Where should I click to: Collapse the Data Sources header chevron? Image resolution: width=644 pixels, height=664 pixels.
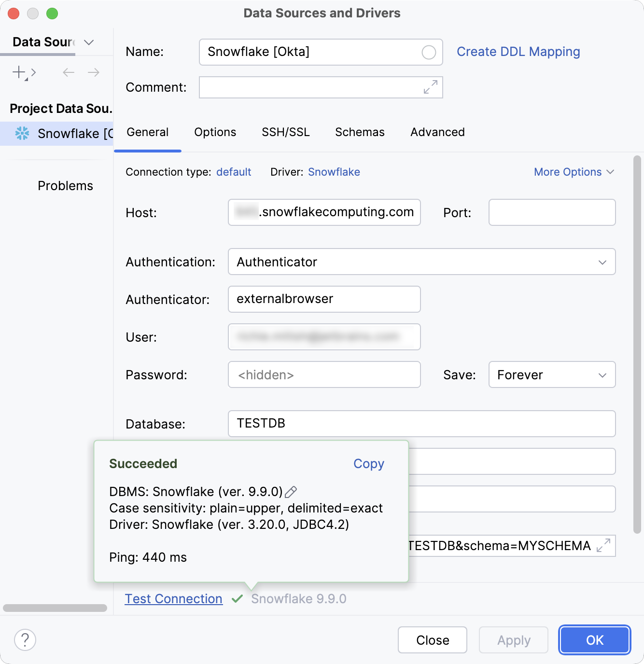point(88,42)
